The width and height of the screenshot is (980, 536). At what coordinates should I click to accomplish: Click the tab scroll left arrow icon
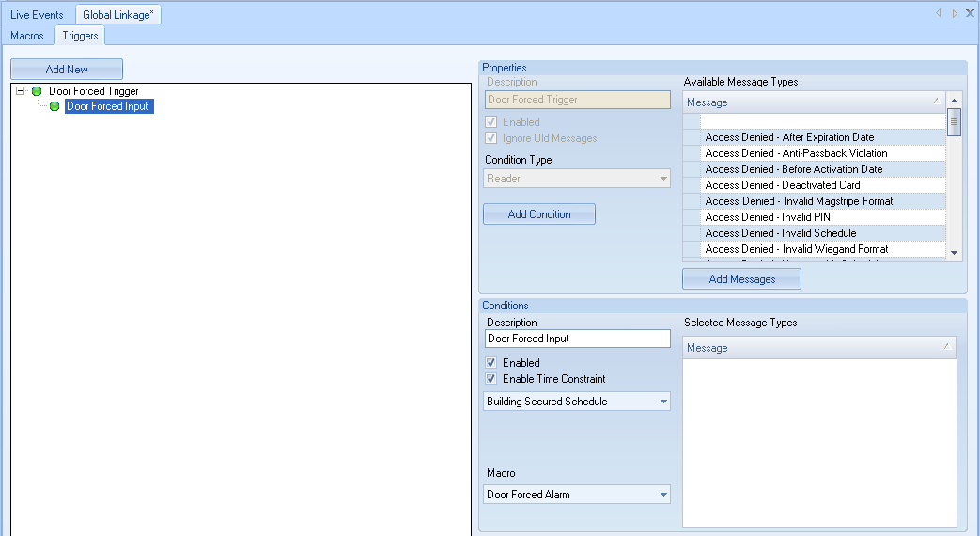pos(938,13)
